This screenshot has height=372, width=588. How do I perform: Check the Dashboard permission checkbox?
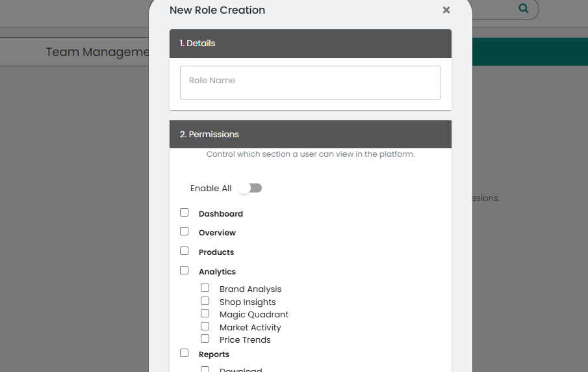click(185, 213)
